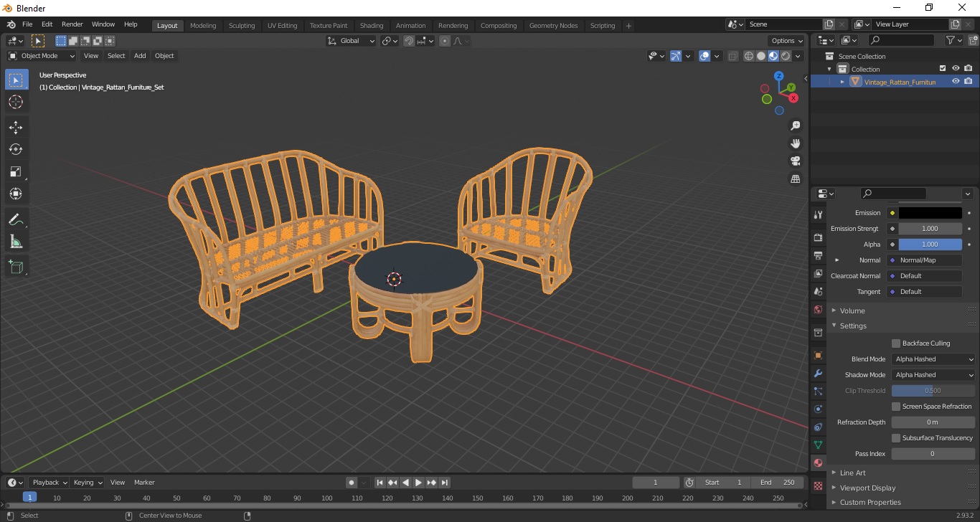980x522 pixels.
Task: Switch to the Modeling workspace tab
Action: pos(203,26)
